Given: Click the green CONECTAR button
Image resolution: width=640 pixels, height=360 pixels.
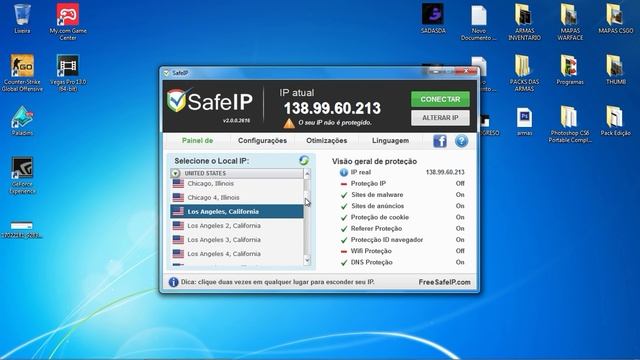Looking at the screenshot, I should point(440,99).
